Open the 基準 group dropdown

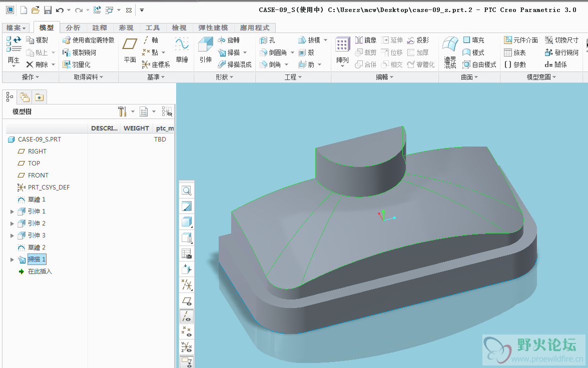coord(156,77)
